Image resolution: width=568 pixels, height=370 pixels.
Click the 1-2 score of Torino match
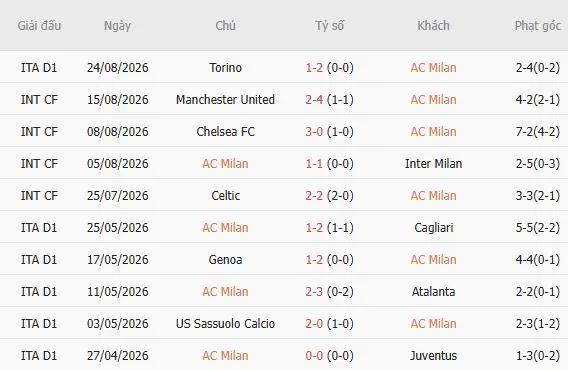tap(314, 68)
